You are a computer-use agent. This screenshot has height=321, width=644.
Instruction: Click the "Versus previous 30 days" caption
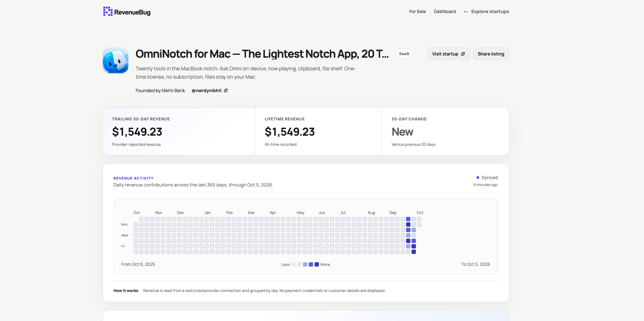click(413, 145)
